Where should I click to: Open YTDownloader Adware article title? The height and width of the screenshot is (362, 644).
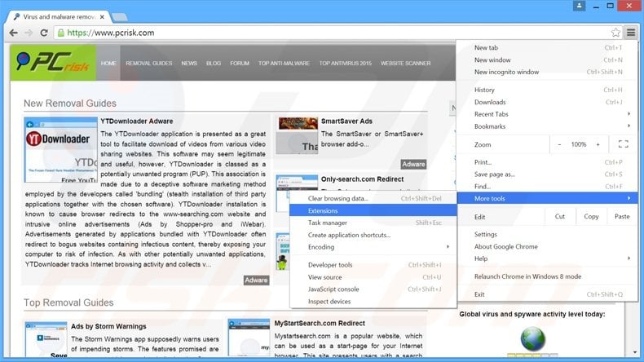(x=137, y=121)
